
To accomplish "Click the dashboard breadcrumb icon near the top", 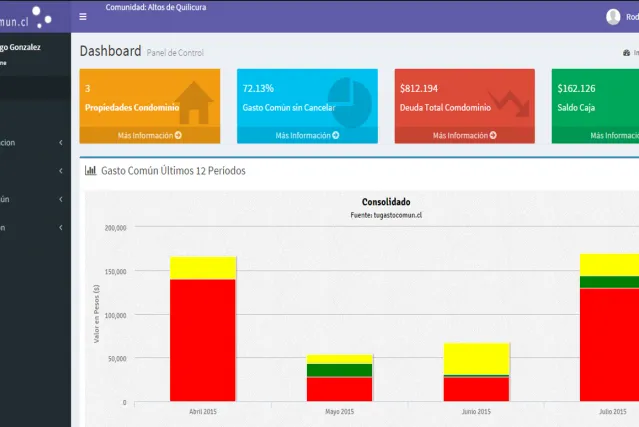I will click(x=626, y=53).
